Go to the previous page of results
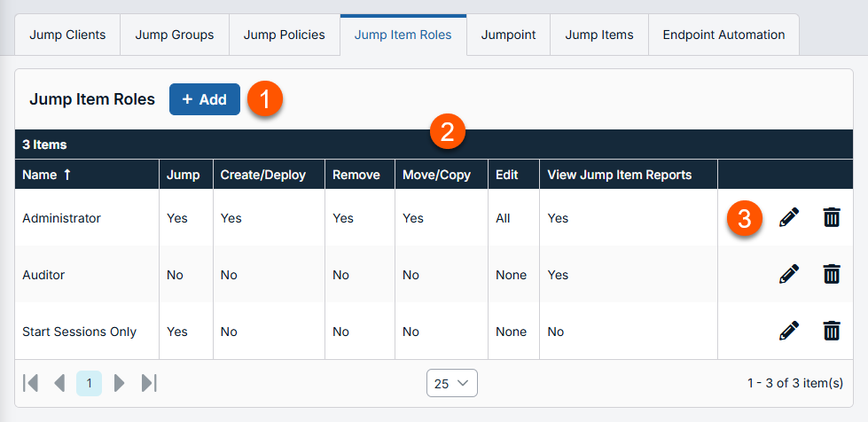 [x=59, y=383]
